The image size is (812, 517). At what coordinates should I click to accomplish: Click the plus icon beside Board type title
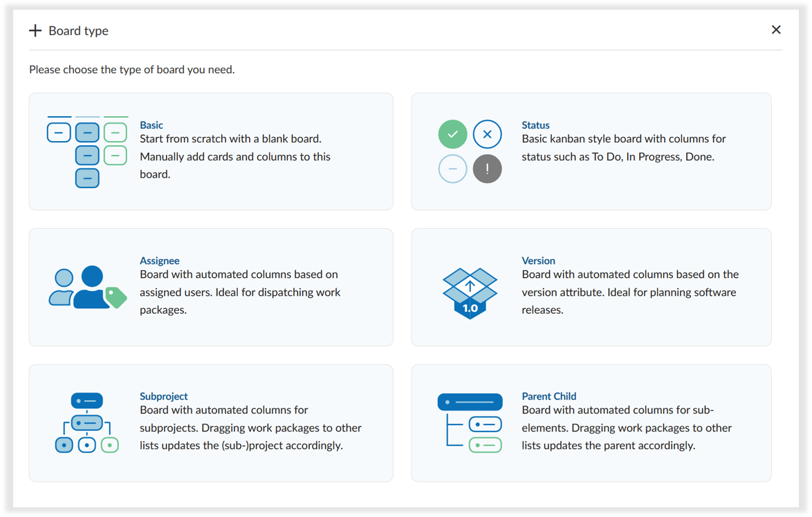point(35,30)
